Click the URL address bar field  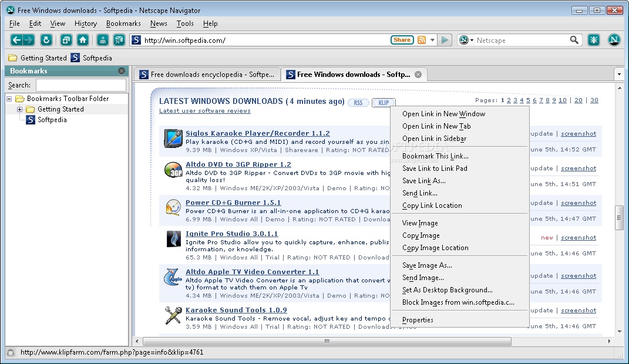click(x=265, y=40)
